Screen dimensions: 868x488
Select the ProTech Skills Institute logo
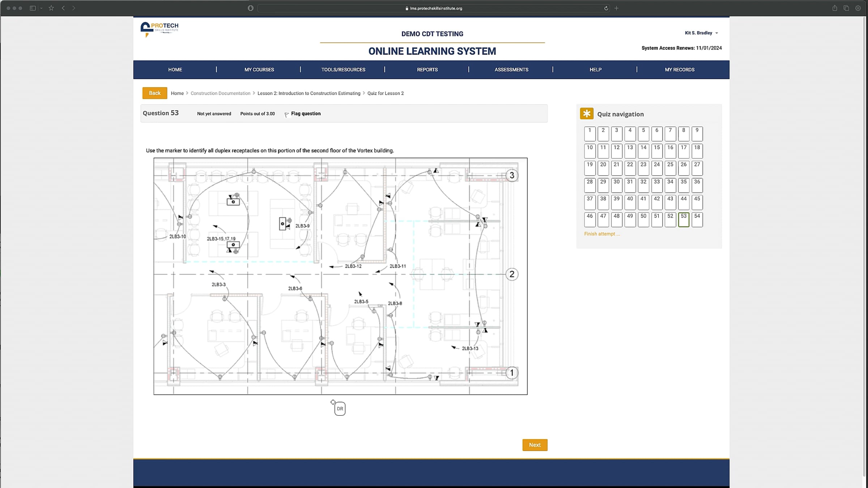[x=159, y=29]
